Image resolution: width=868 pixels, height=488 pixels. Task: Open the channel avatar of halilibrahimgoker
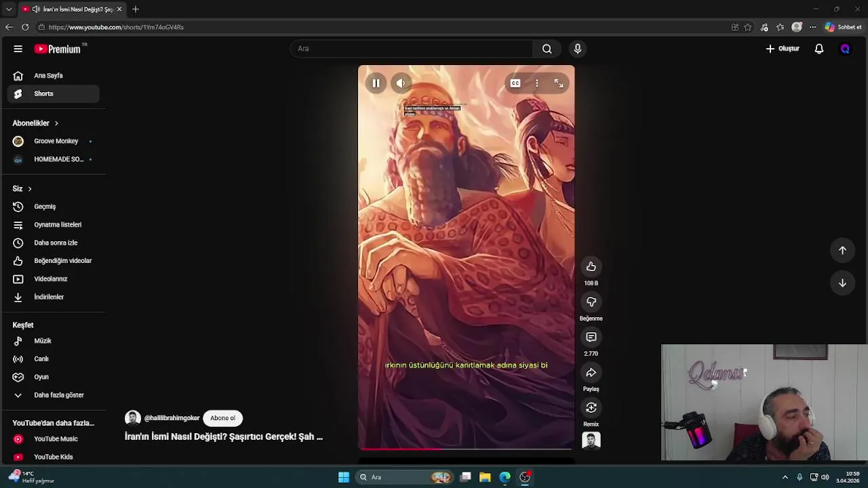(133, 418)
